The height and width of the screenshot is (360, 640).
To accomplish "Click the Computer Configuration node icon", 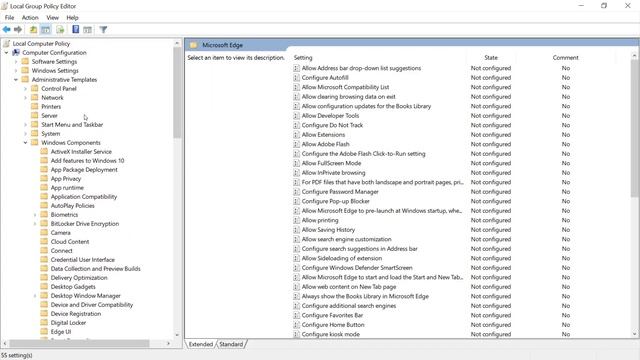I will point(16,53).
